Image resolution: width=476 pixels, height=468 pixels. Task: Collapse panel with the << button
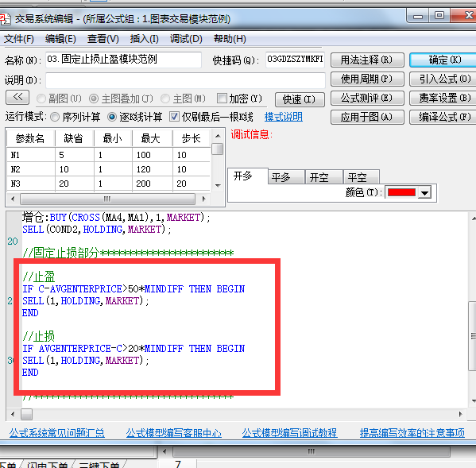pyautogui.click(x=17, y=98)
